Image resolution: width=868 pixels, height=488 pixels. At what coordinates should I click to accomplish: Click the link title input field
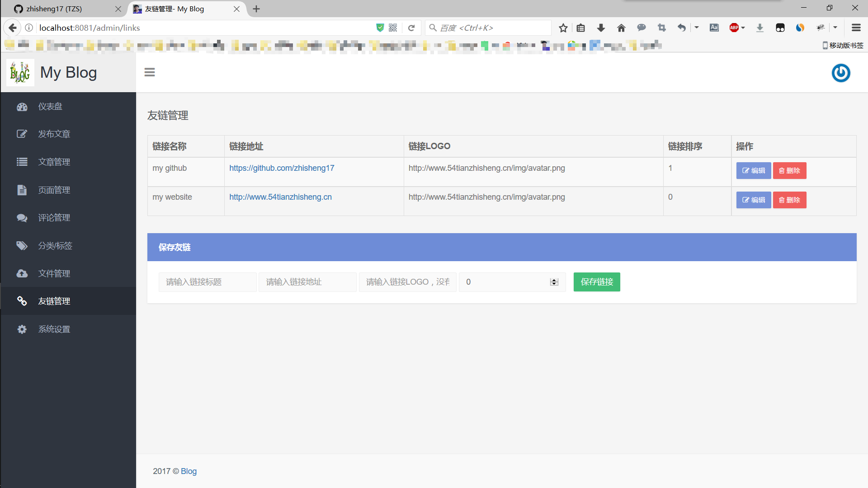point(208,282)
